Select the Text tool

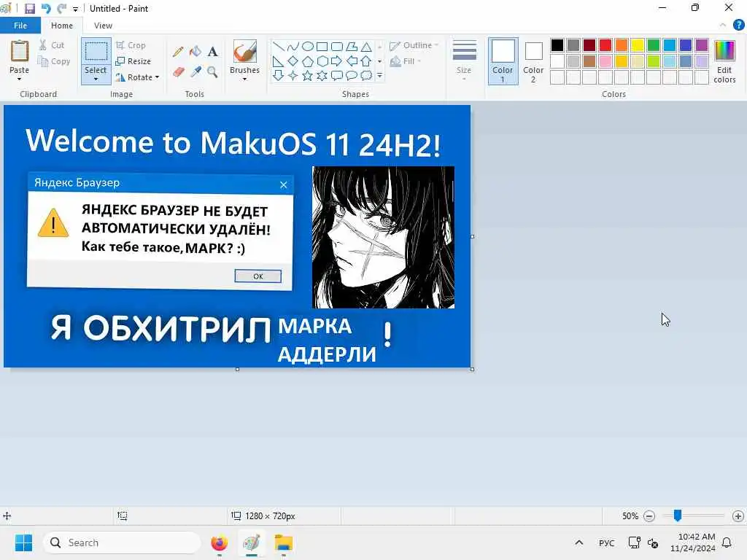212,52
